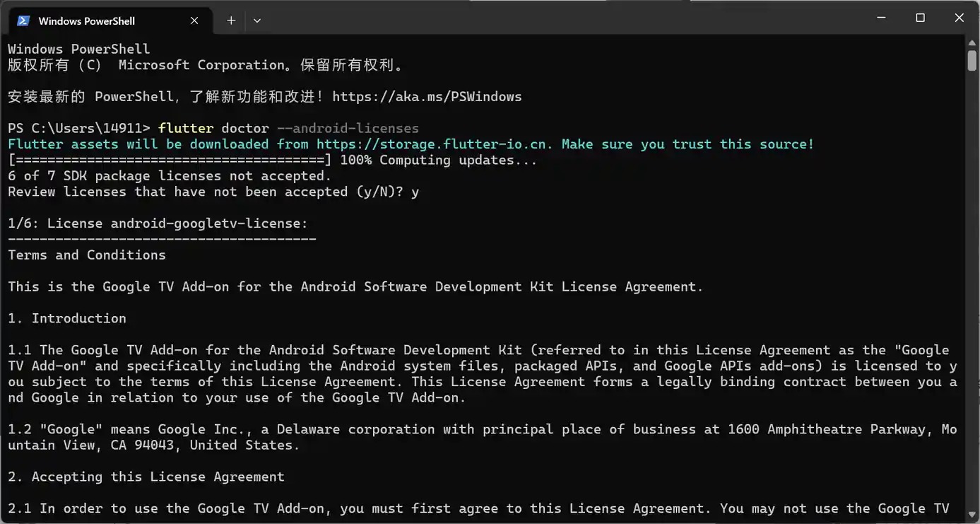Screen dimensions: 980x524
Task: Click the Terms and Conditions line
Action: pyautogui.click(x=86, y=255)
